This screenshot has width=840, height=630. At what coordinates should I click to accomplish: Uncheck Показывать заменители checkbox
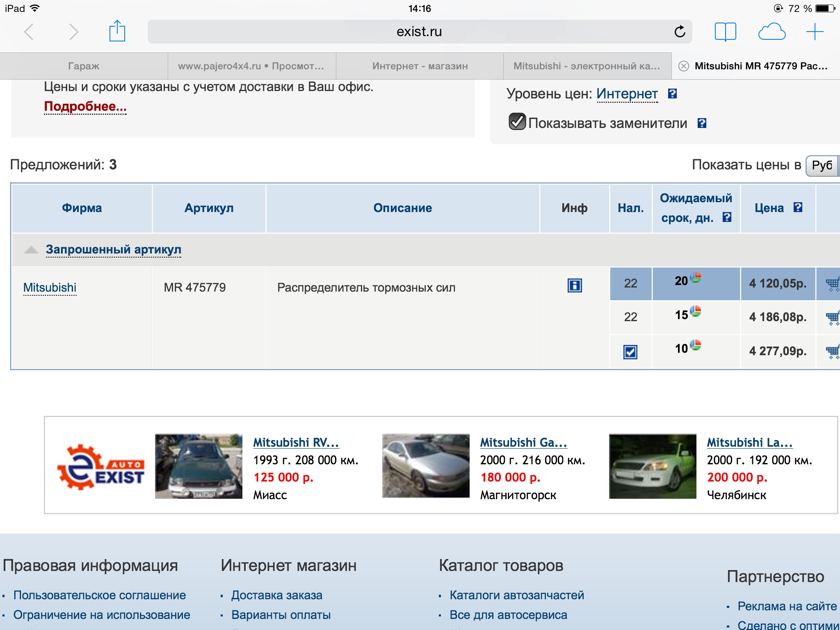[x=517, y=122]
